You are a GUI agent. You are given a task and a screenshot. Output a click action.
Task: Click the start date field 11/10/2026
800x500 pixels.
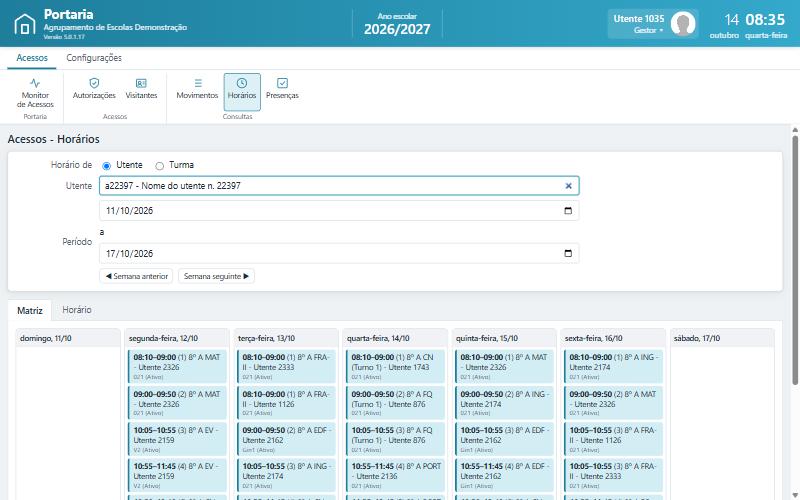click(x=339, y=211)
